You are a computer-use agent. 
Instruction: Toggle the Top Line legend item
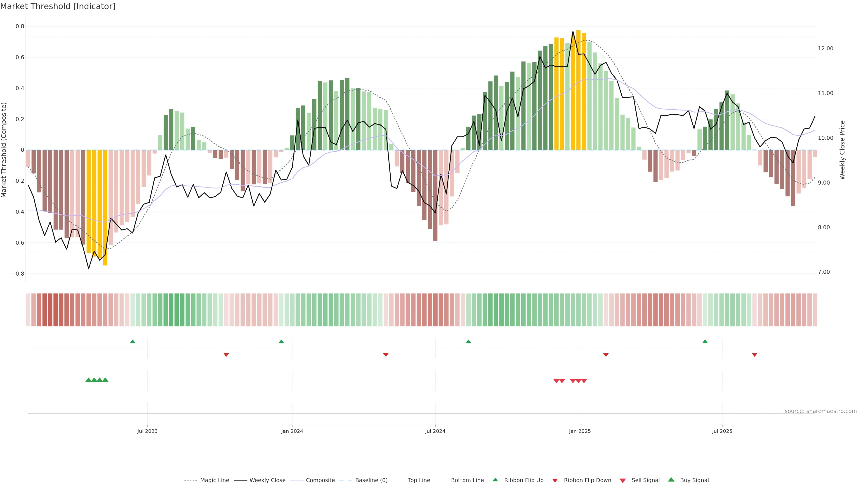(x=419, y=480)
